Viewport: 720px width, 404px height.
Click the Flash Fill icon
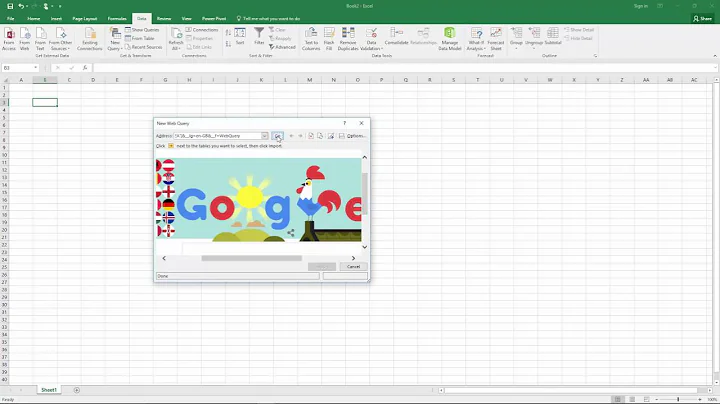pyautogui.click(x=329, y=39)
